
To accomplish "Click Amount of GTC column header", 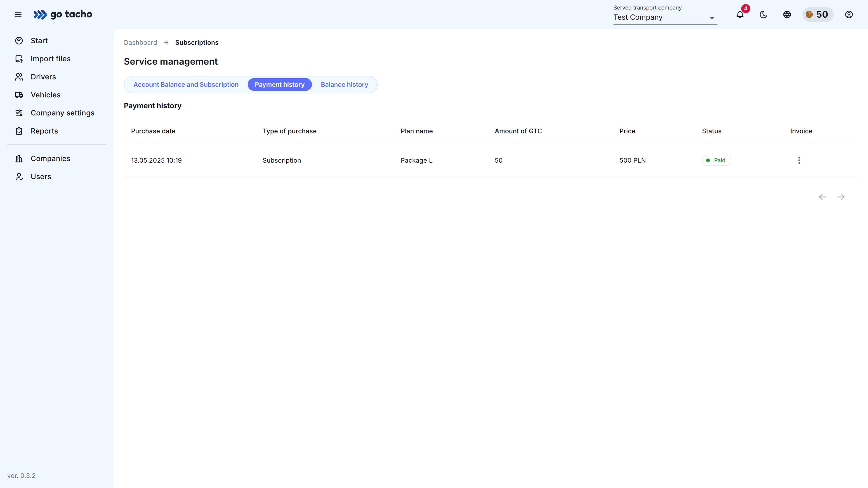I will 519,131.
